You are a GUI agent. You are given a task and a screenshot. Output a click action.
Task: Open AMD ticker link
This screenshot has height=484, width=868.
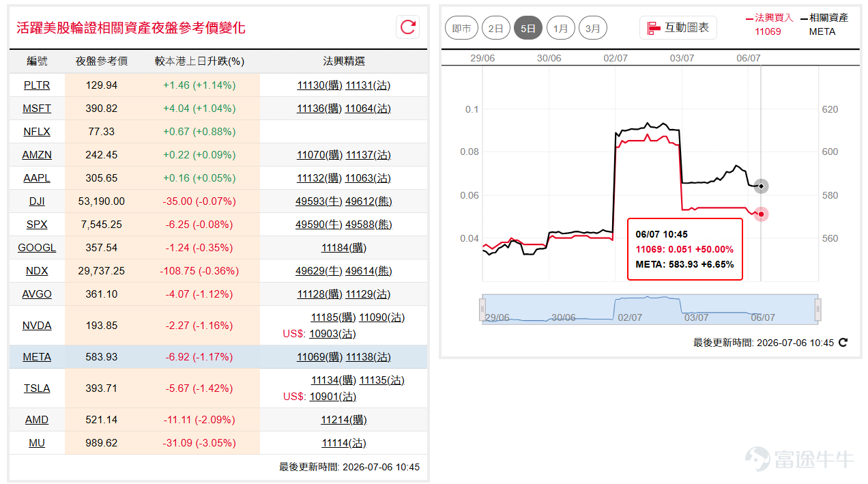37,420
